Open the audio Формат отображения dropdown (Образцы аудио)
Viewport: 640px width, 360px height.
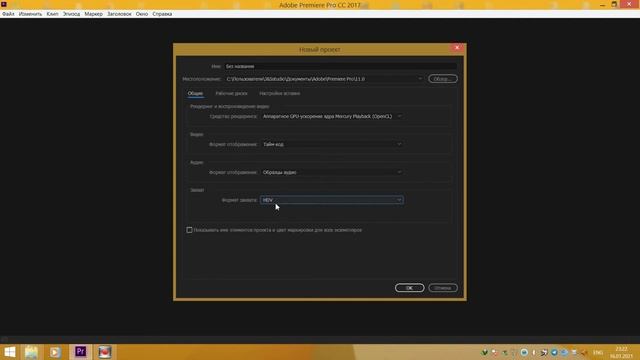(331, 172)
